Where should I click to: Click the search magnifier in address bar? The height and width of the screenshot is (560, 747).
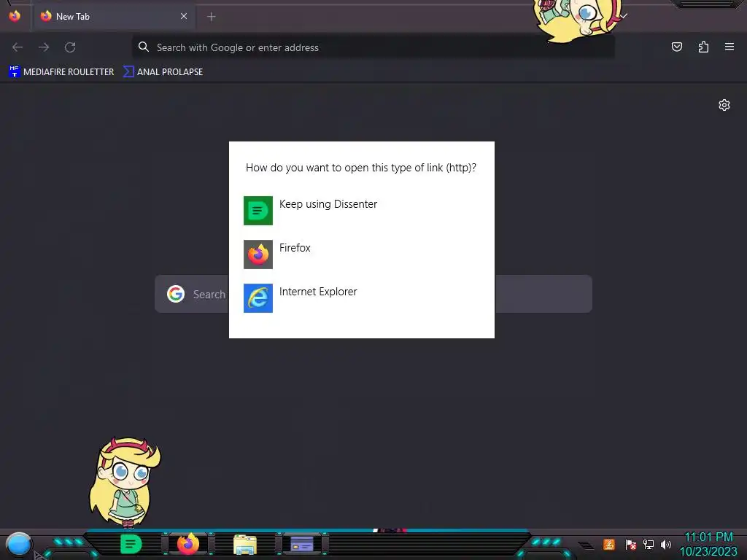tap(144, 47)
